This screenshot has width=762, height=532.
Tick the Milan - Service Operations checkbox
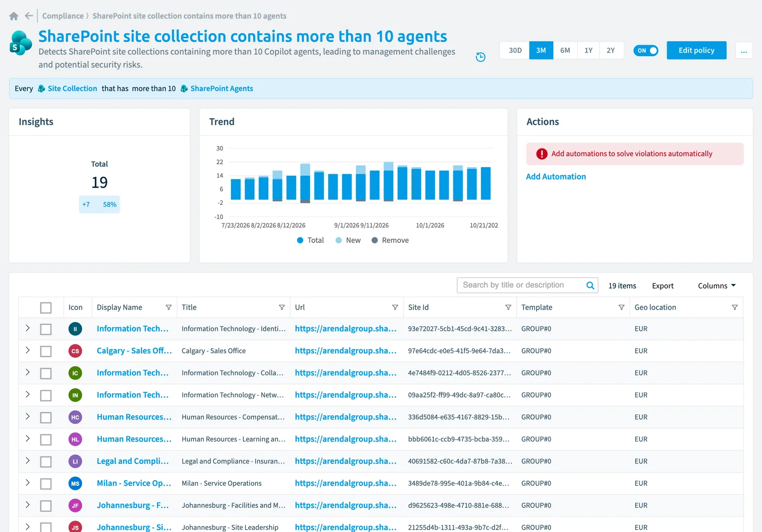[46, 484]
